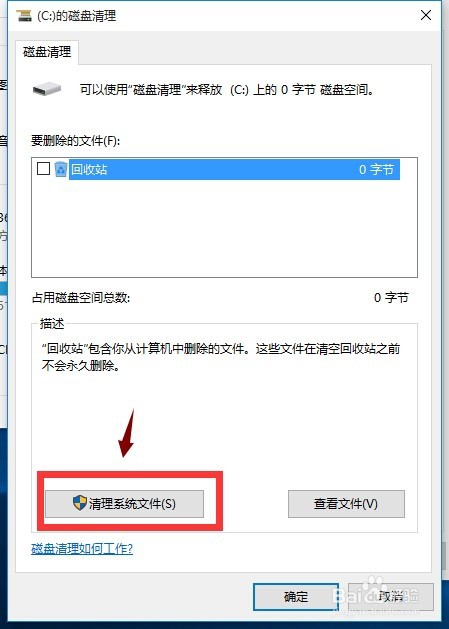Open the 磁盘清理如何工作? link

click(82, 549)
